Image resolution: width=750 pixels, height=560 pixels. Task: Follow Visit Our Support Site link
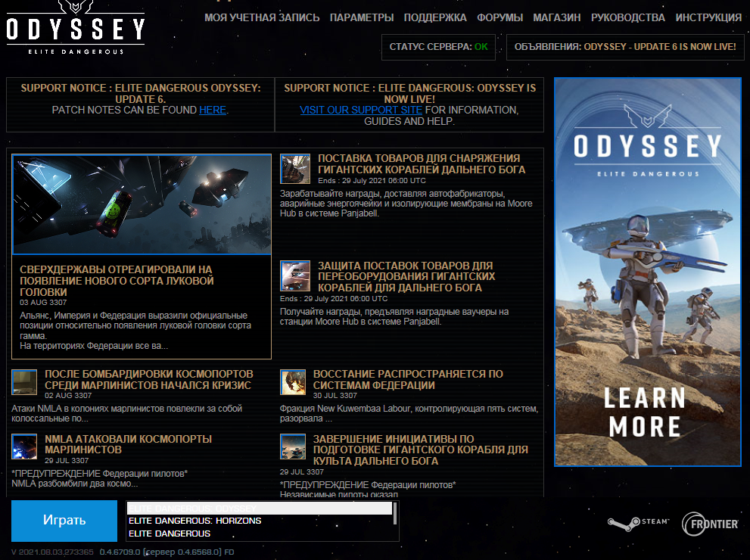pos(361,110)
